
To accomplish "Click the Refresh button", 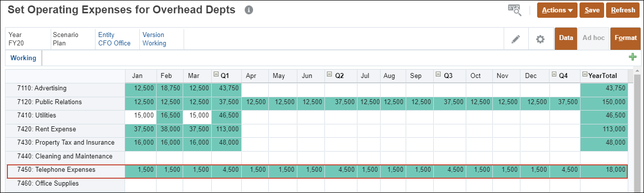I will click(623, 10).
